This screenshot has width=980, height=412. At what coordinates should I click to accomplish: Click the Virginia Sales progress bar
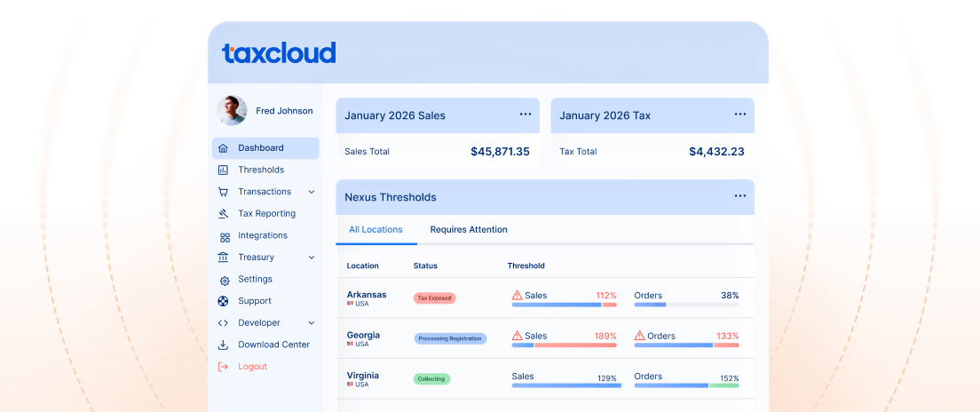(x=567, y=385)
